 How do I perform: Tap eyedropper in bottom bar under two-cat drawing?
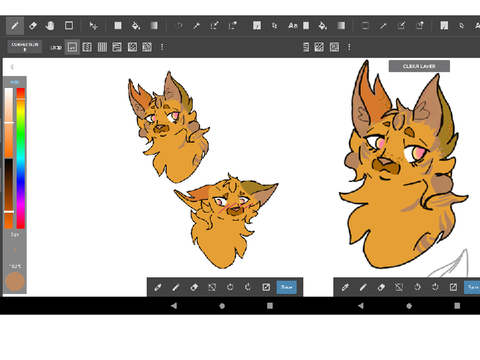tap(158, 287)
